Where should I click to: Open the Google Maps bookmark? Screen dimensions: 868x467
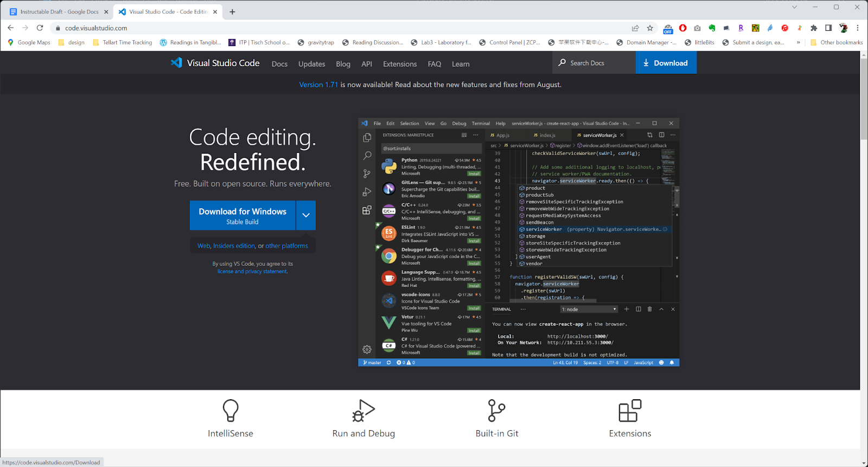(x=29, y=42)
